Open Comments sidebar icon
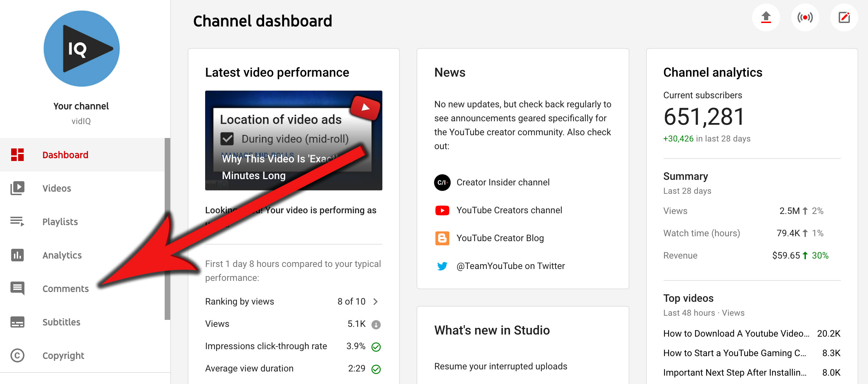The image size is (868, 384). pos(17,289)
